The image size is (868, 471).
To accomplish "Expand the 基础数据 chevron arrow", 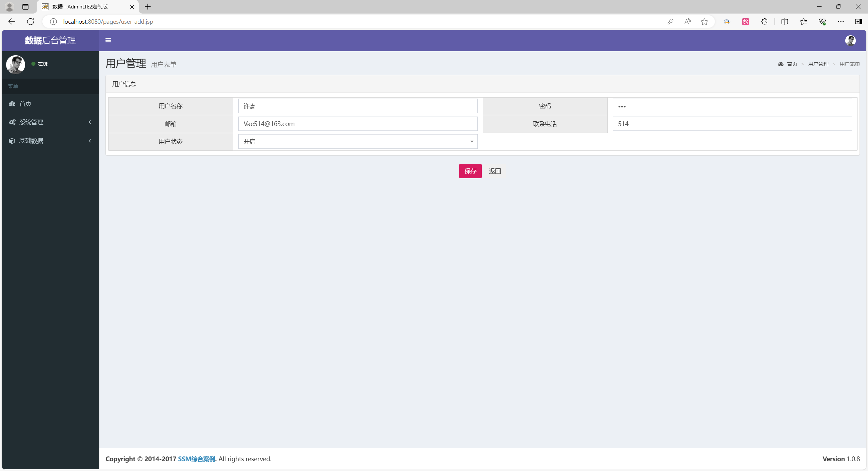I will [90, 141].
